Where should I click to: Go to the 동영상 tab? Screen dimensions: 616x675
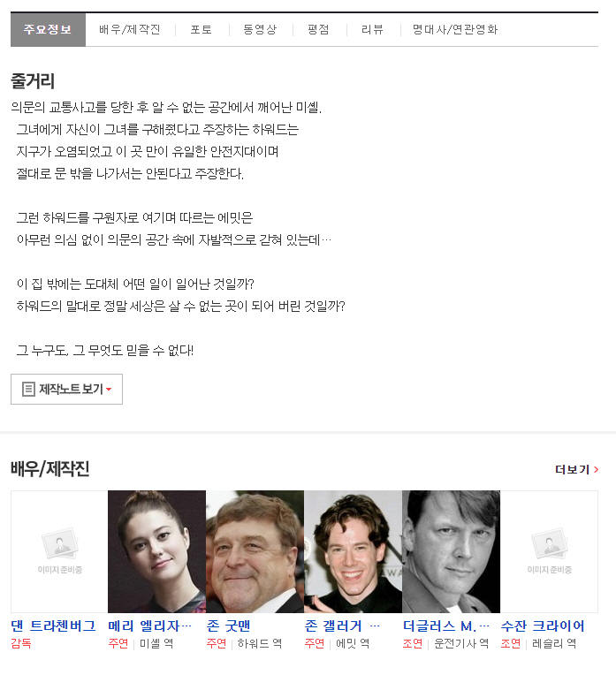(x=260, y=30)
